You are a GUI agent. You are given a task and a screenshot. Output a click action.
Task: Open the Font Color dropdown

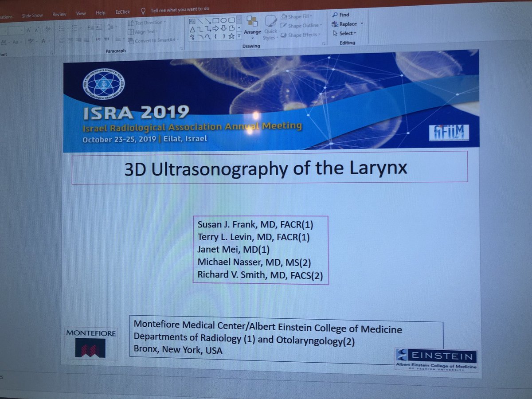(x=45, y=41)
